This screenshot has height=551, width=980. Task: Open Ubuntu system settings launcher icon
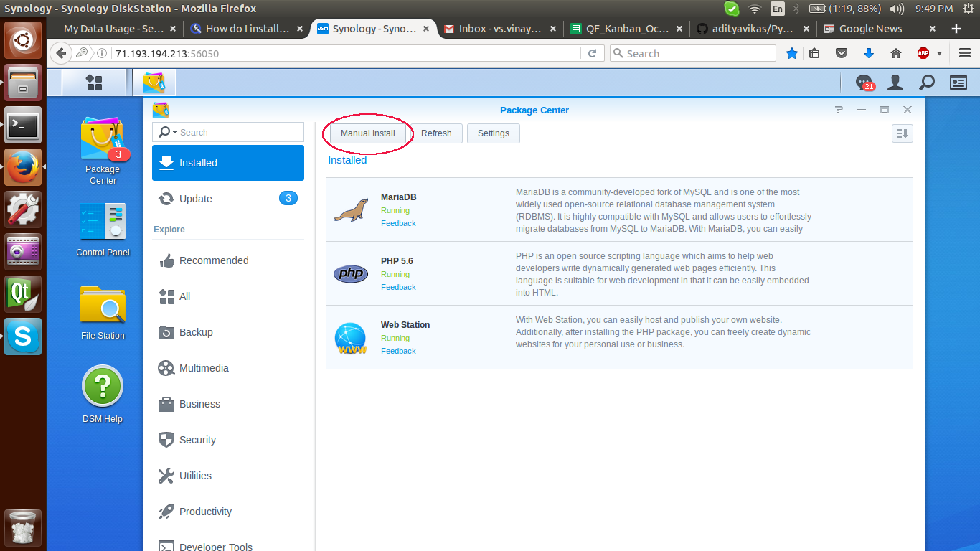tap(23, 209)
